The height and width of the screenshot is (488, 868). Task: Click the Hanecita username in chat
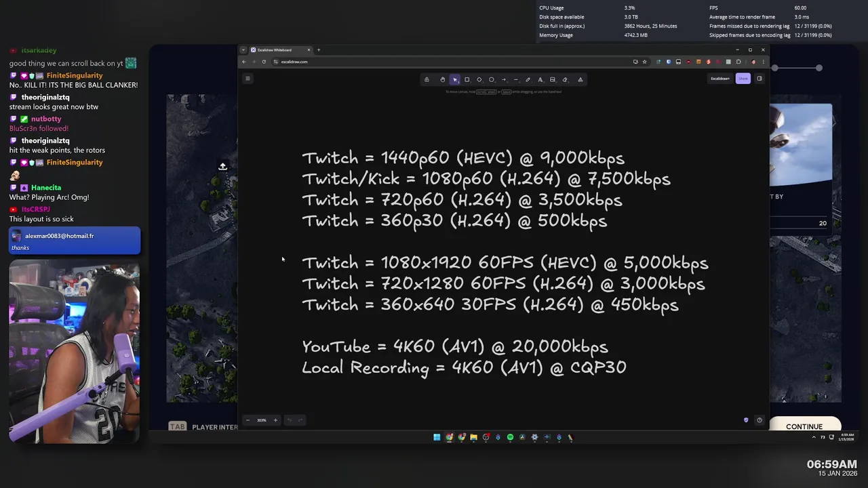[46, 188]
